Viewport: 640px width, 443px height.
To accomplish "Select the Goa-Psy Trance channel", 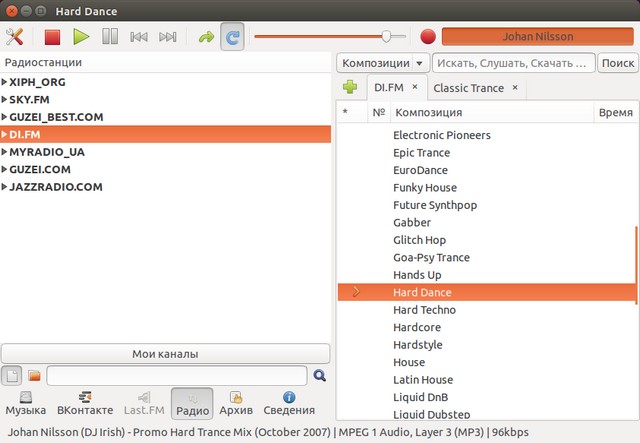I will (x=487, y=257).
